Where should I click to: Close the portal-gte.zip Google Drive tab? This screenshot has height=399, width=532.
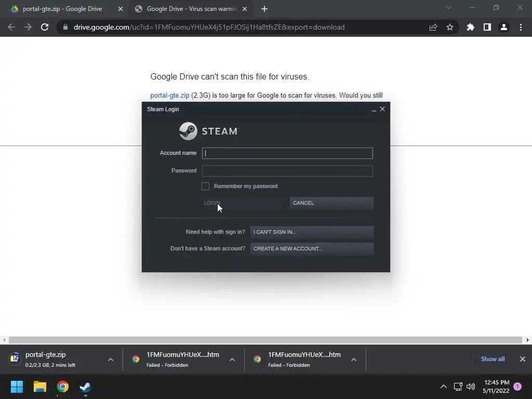121,9
